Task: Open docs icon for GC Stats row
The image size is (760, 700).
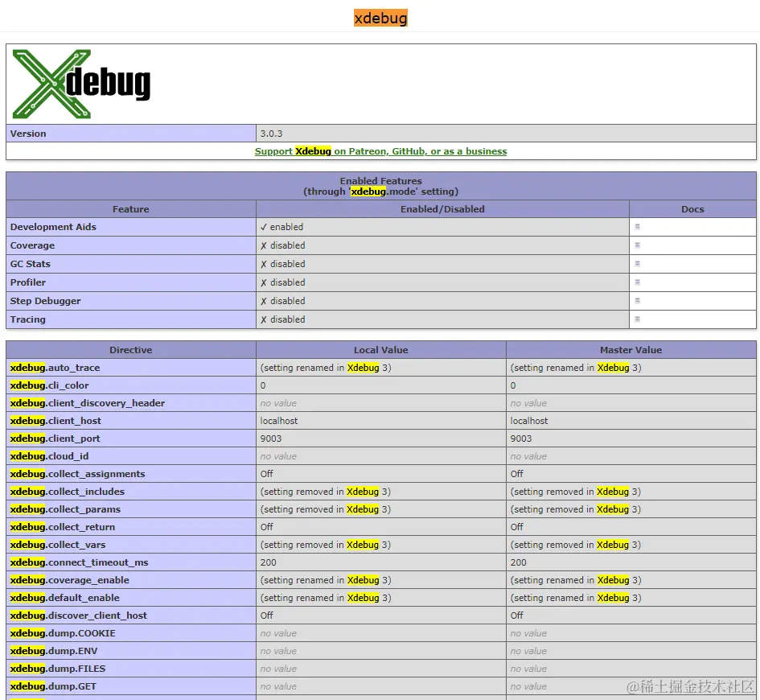Action: pyautogui.click(x=637, y=264)
